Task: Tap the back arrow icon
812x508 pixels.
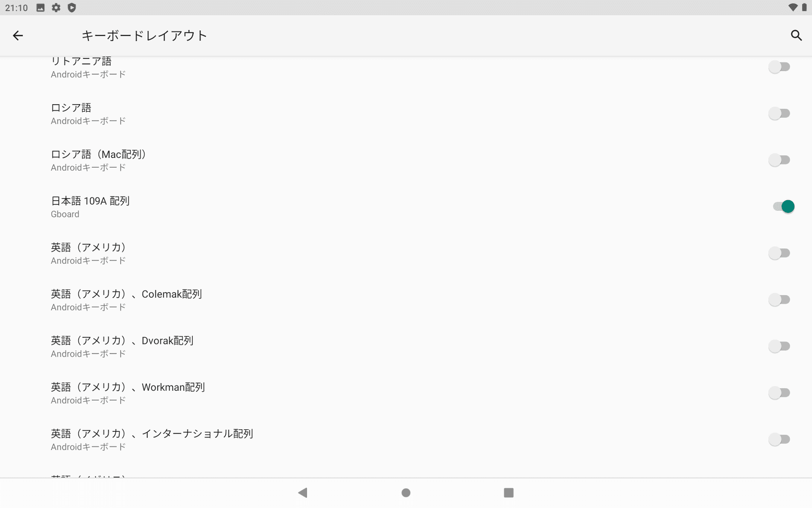Action: (18, 36)
